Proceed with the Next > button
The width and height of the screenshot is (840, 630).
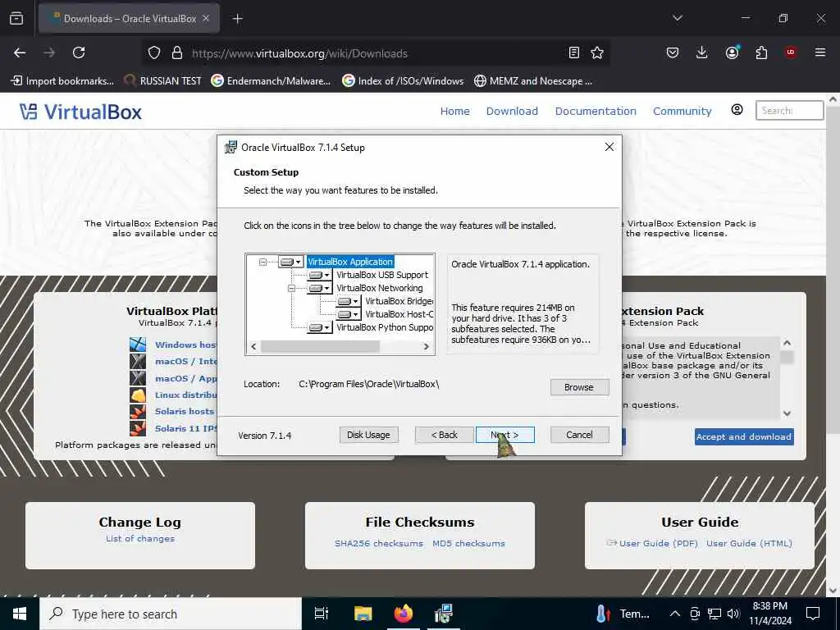[504, 435]
